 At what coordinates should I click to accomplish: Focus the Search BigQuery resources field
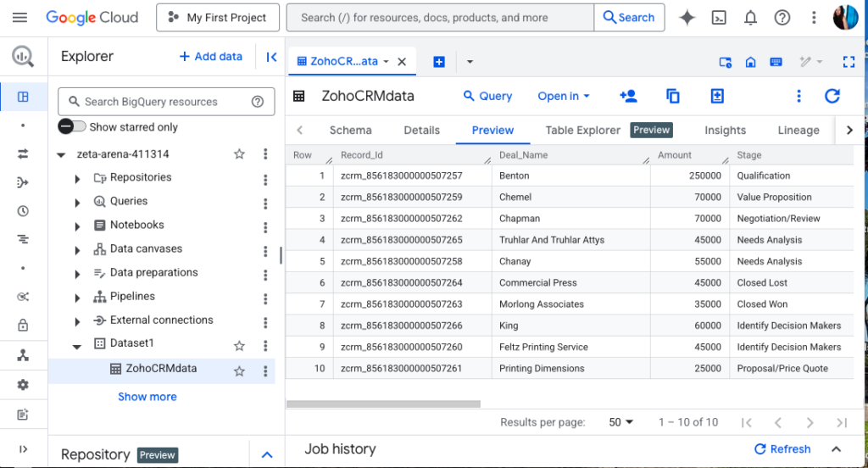click(x=166, y=102)
